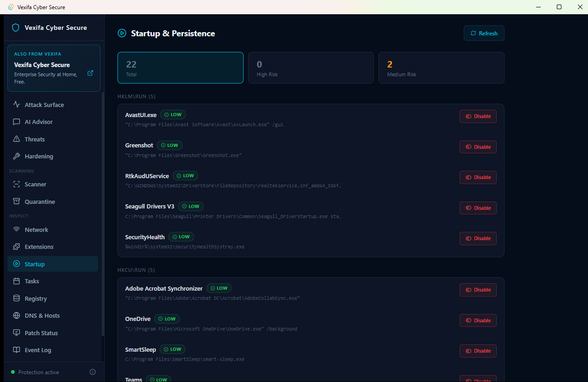Click the LOW badge next to RtkAudUService
The height and width of the screenshot is (382, 588).
click(x=185, y=176)
